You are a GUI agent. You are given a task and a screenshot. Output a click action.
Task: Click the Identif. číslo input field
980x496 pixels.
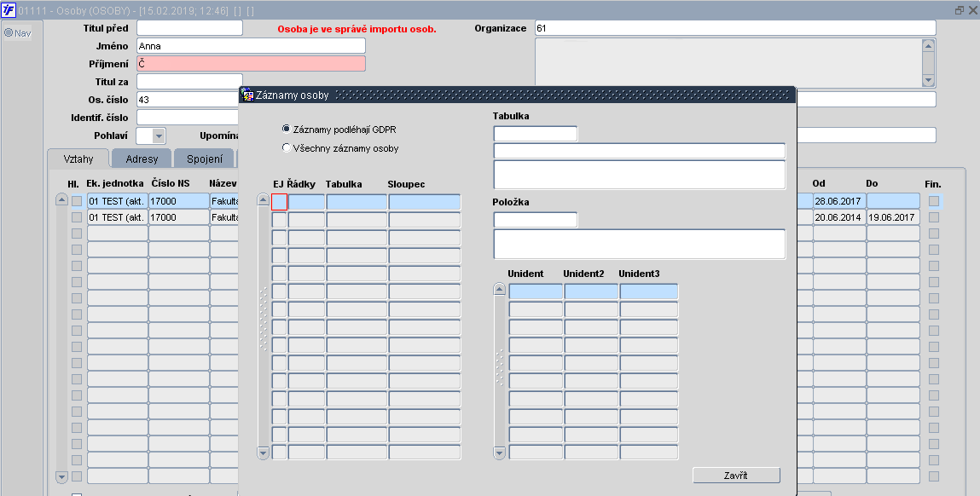[x=188, y=118]
